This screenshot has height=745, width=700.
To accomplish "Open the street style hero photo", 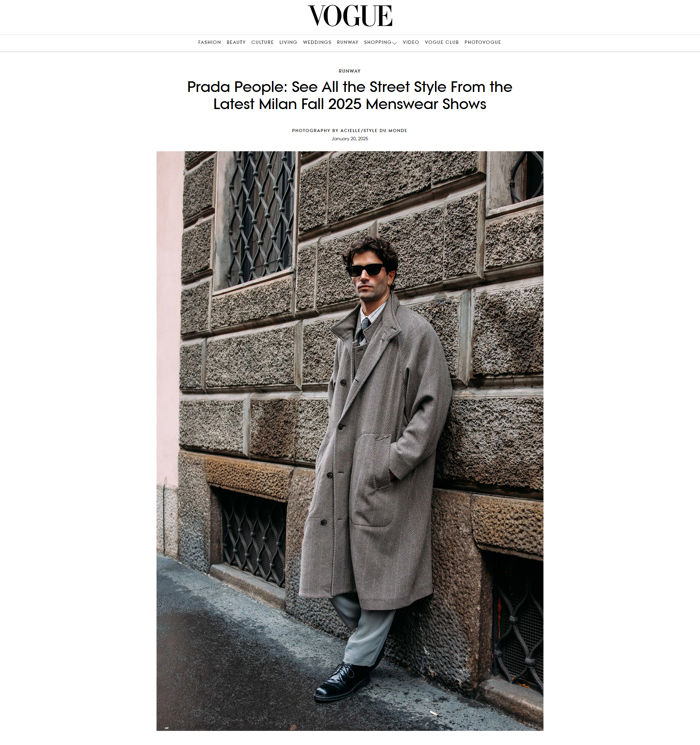I will pyautogui.click(x=350, y=441).
